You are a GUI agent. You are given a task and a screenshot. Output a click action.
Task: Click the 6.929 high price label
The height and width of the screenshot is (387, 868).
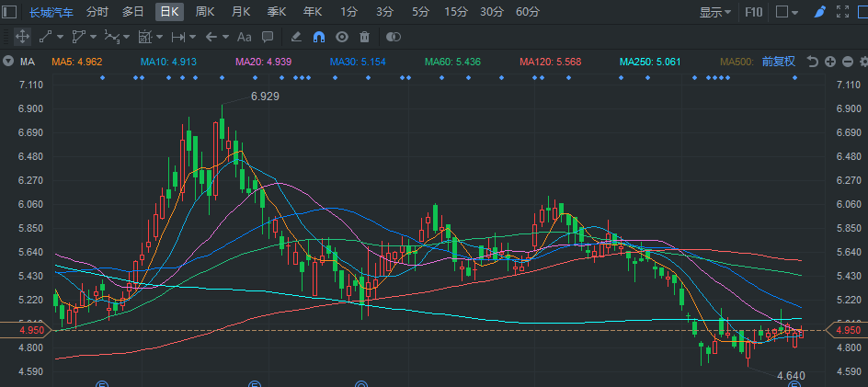(x=265, y=97)
